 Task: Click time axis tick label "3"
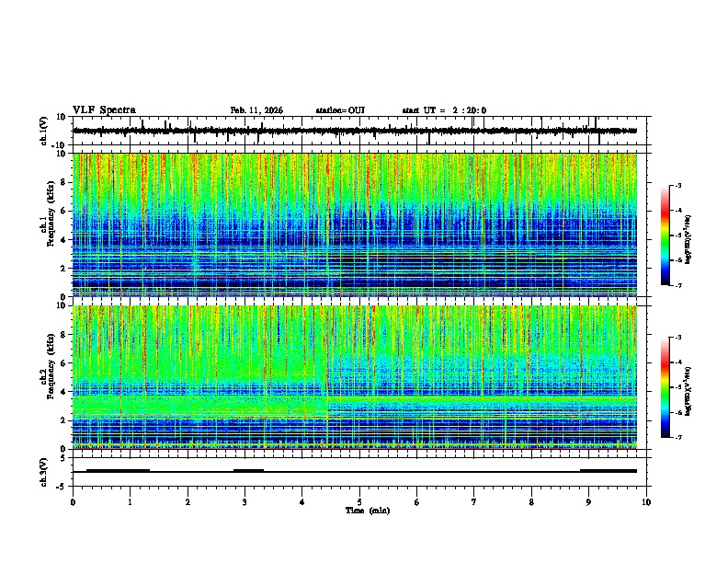[245, 502]
